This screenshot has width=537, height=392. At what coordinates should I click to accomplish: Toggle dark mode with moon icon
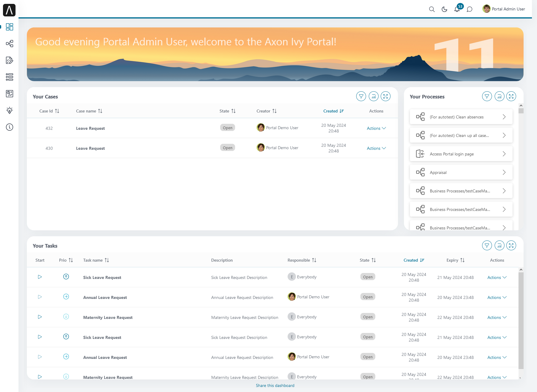click(444, 9)
